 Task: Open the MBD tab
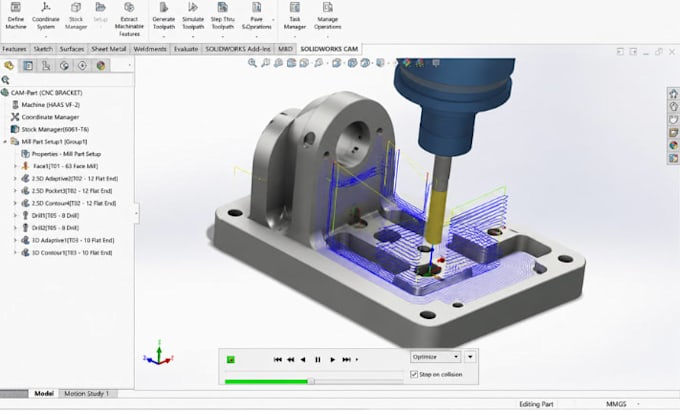pos(285,49)
